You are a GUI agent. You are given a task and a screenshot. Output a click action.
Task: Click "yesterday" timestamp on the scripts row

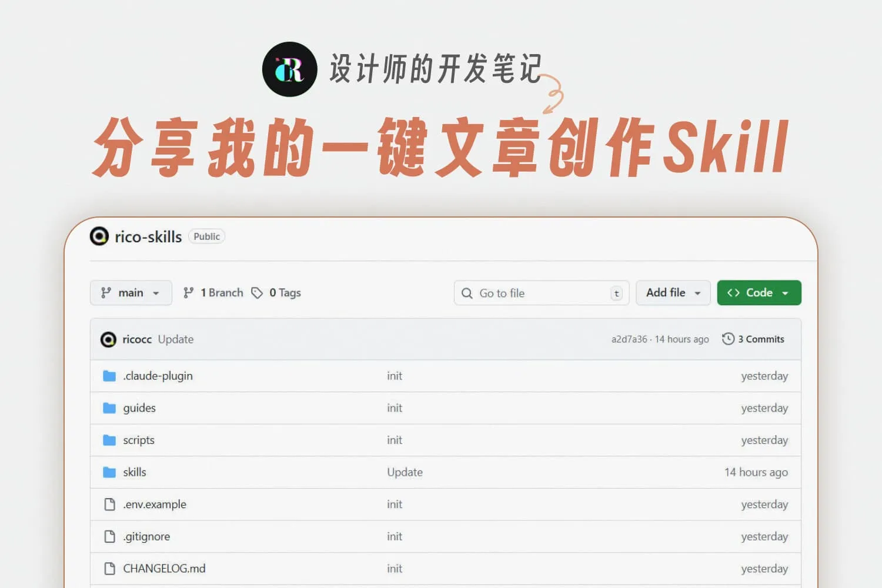click(764, 440)
